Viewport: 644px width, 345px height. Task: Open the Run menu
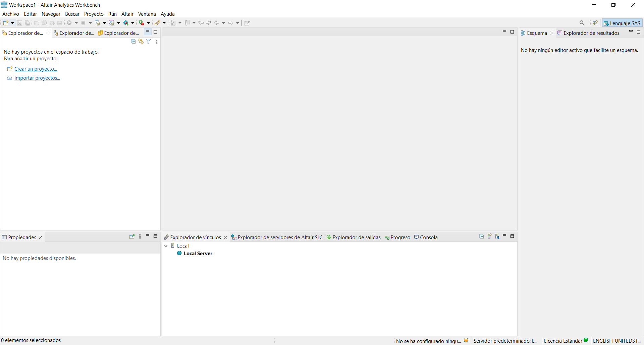(112, 14)
